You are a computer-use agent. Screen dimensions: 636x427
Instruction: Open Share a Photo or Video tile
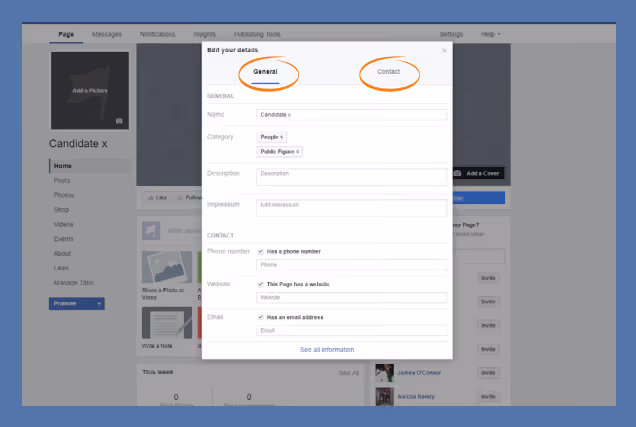click(x=167, y=276)
